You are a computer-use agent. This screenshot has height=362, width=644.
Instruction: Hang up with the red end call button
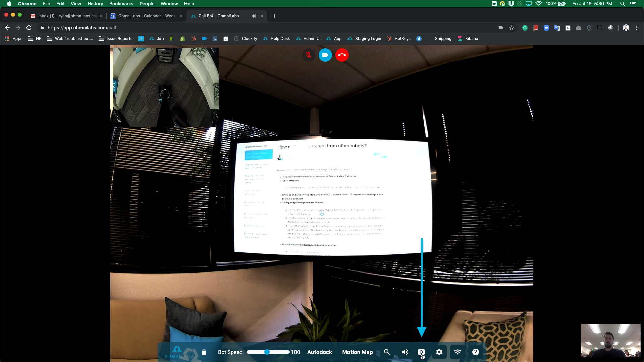(342, 55)
